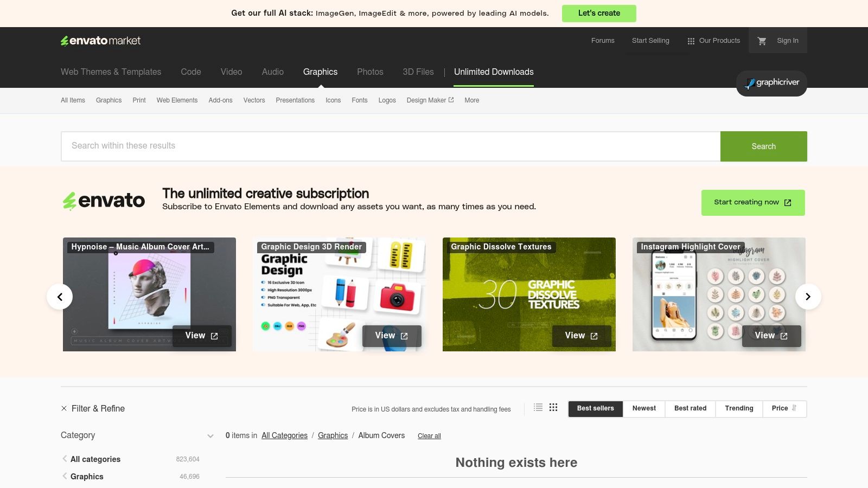This screenshot has height=488, width=868.
Task: Close the Filter & Refine panel
Action: coord(64,409)
